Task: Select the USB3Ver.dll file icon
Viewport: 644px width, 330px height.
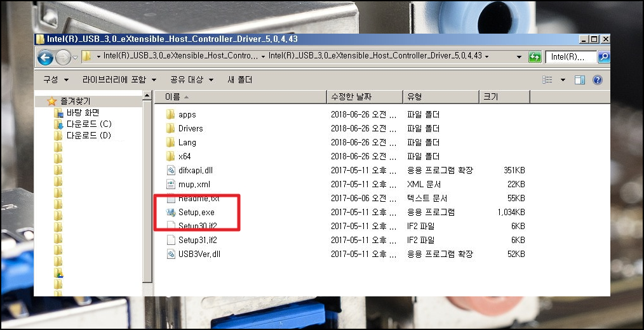Action: pos(171,254)
